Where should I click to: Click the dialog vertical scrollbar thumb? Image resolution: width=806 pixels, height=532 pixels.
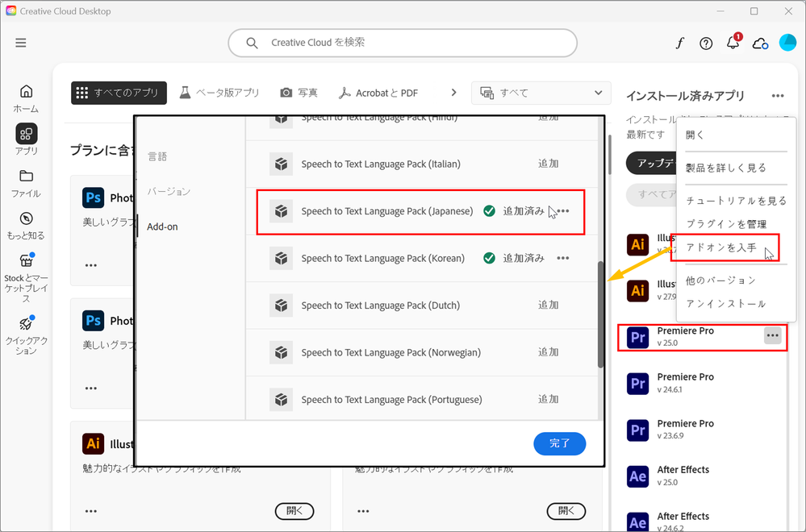tap(600, 315)
